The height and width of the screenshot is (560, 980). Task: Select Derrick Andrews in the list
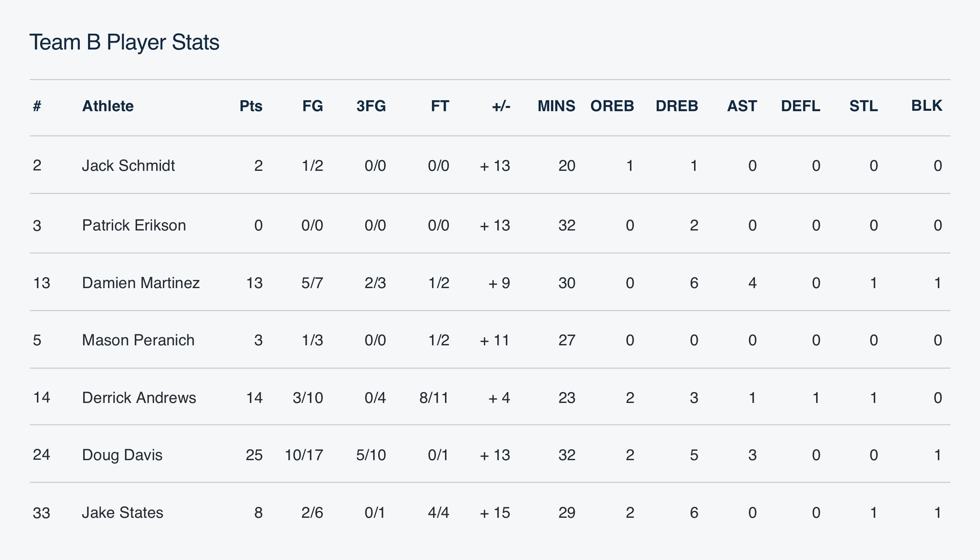[139, 398]
